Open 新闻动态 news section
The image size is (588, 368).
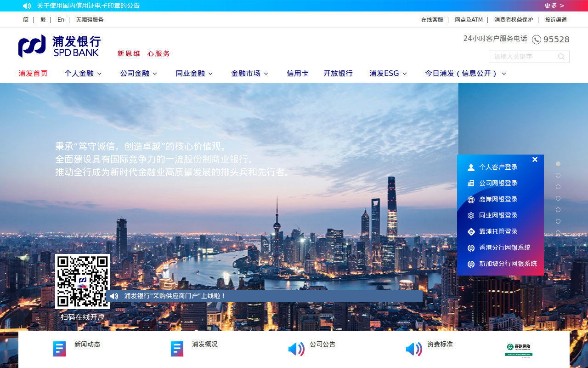(87, 345)
